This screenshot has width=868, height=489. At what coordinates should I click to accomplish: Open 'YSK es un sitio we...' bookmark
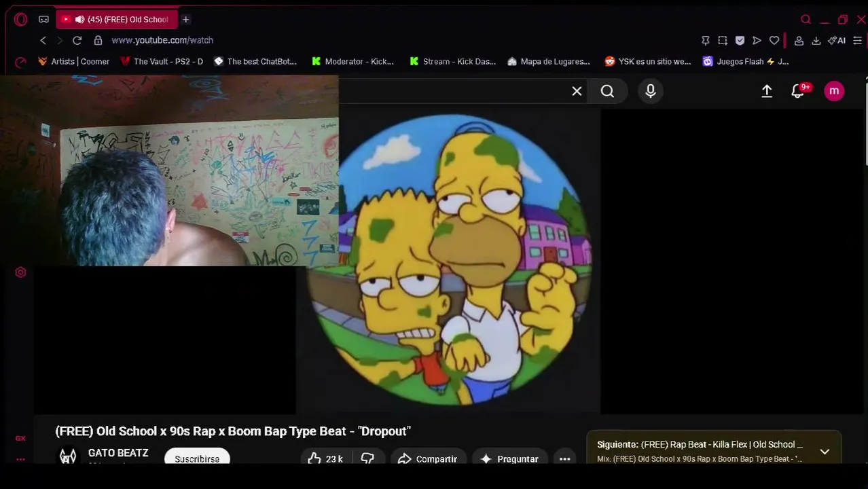[647, 62]
